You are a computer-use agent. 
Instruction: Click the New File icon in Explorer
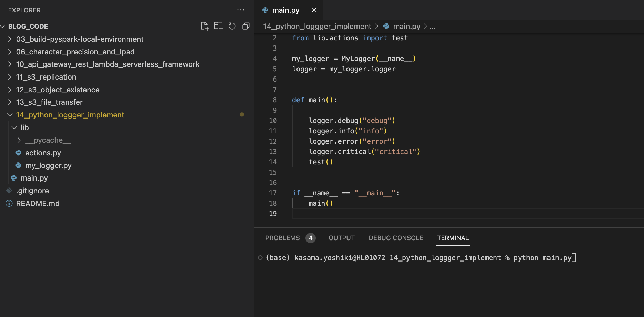(x=205, y=26)
